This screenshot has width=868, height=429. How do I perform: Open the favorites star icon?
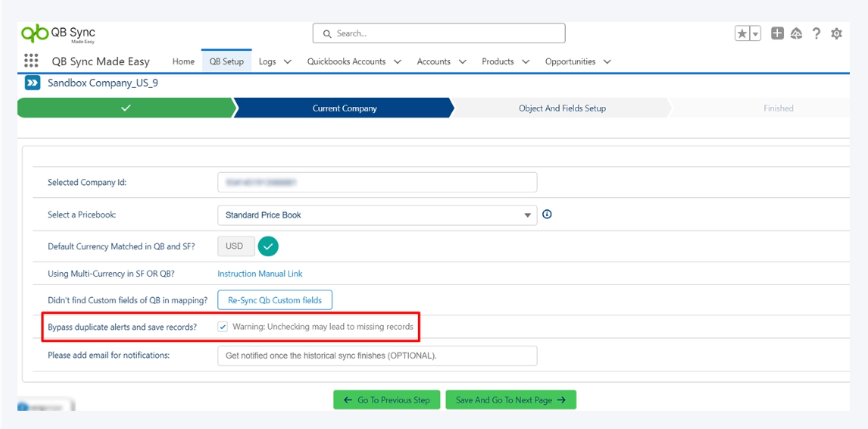click(742, 34)
